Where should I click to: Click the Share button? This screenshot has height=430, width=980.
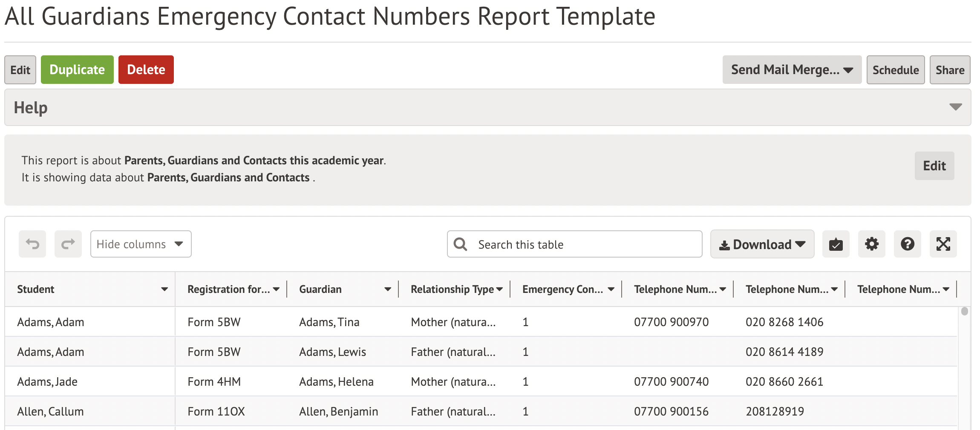[x=950, y=70]
